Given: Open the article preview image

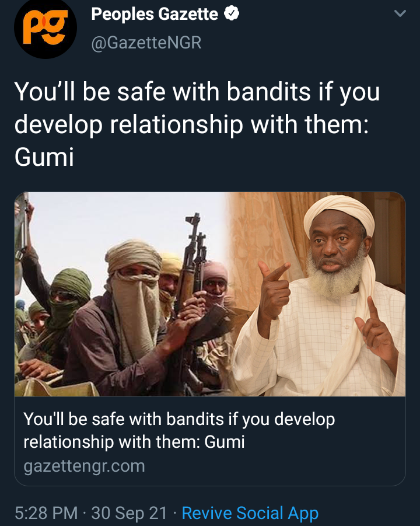Looking at the screenshot, I should [210, 294].
